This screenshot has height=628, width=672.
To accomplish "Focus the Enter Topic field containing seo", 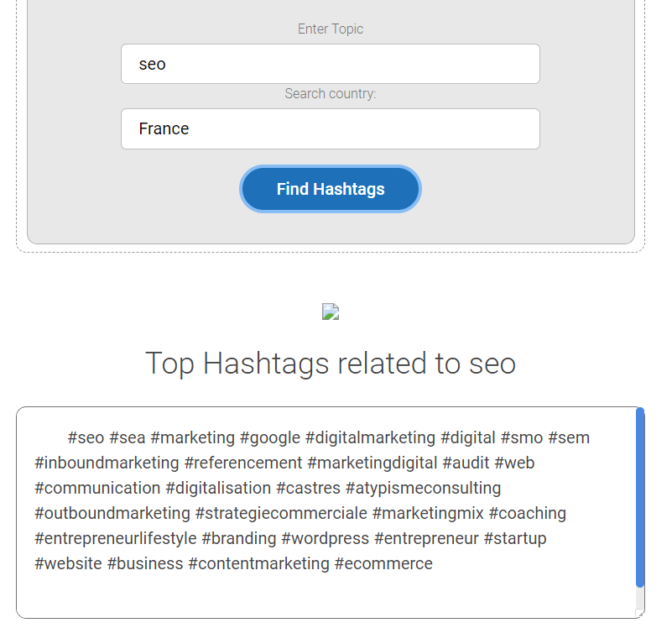I will coord(331,64).
